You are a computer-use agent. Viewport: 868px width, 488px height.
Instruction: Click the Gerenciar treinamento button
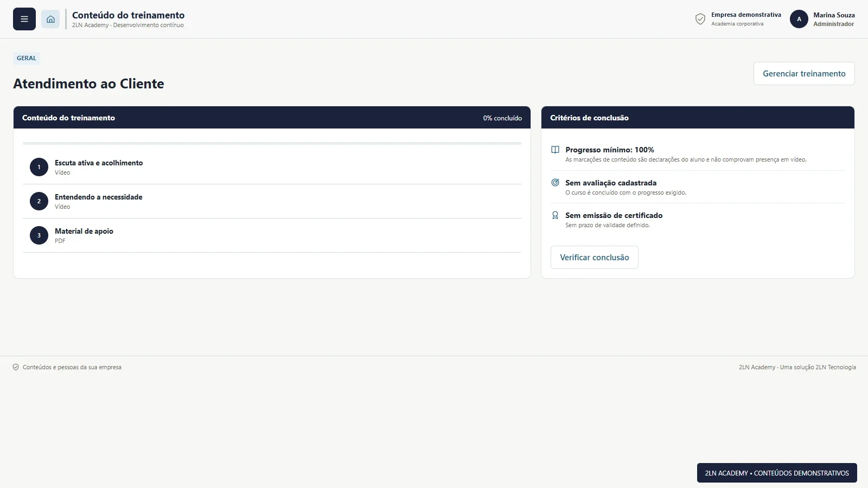pyautogui.click(x=804, y=74)
